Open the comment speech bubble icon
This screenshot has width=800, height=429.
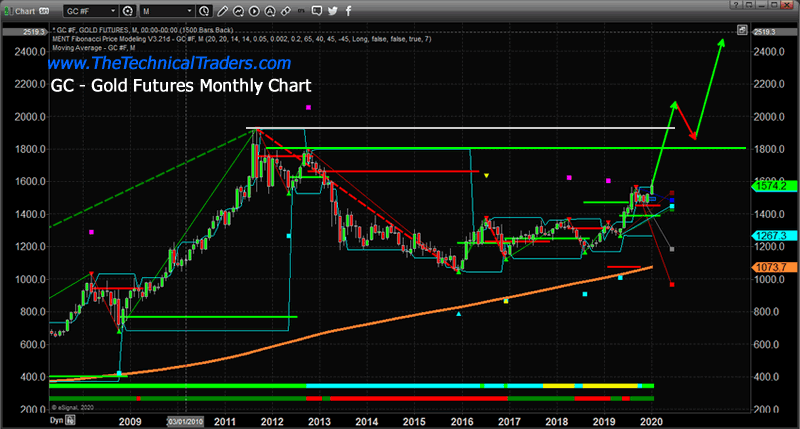pos(316,11)
